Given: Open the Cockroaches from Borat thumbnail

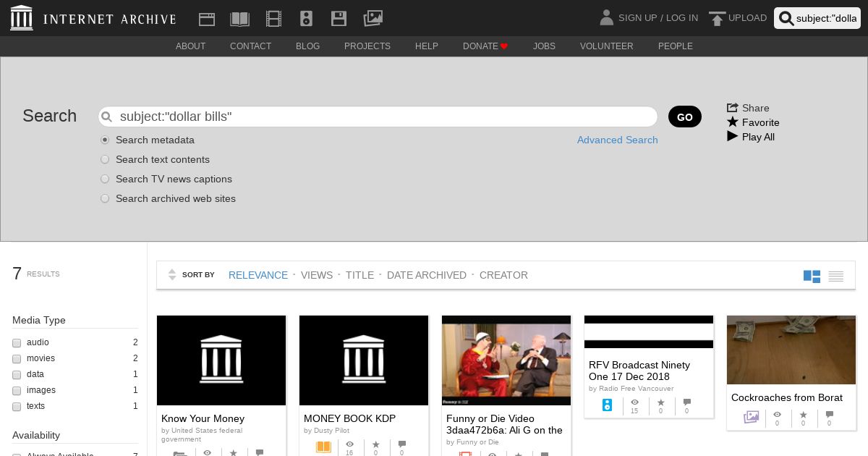Looking at the screenshot, I should tap(791, 350).
